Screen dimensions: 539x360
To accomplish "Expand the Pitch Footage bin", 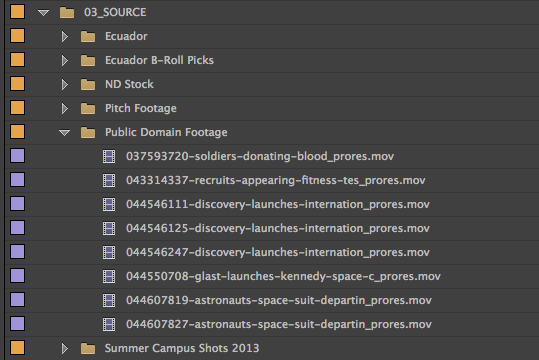I will [x=64, y=109].
